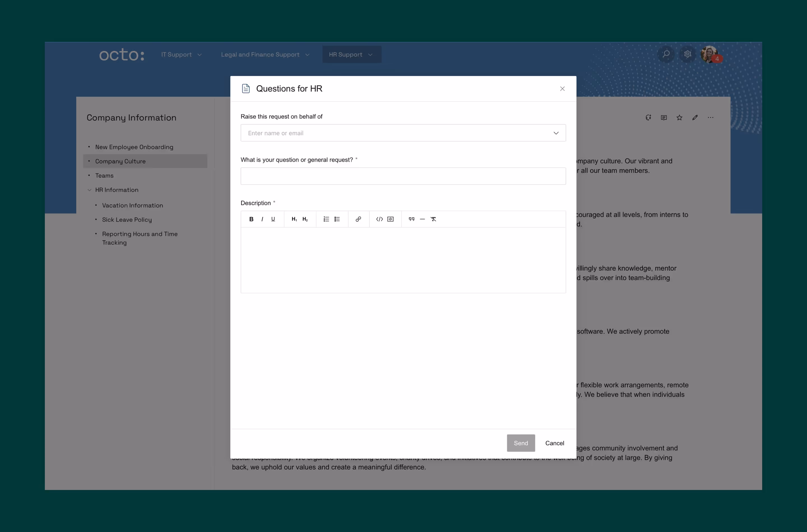Focus the question or general request field
Viewport: 807px width, 532px height.
[403, 176]
